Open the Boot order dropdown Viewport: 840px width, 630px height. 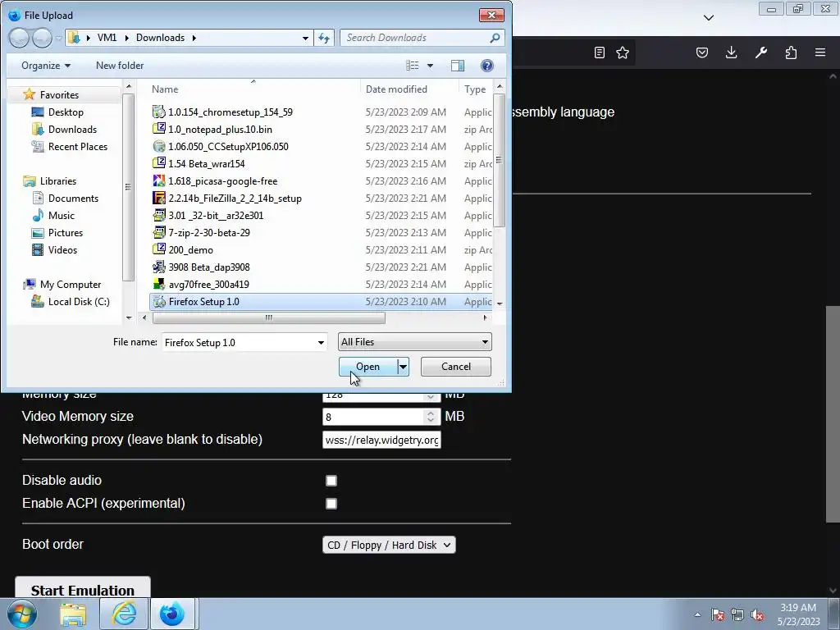[389, 545]
